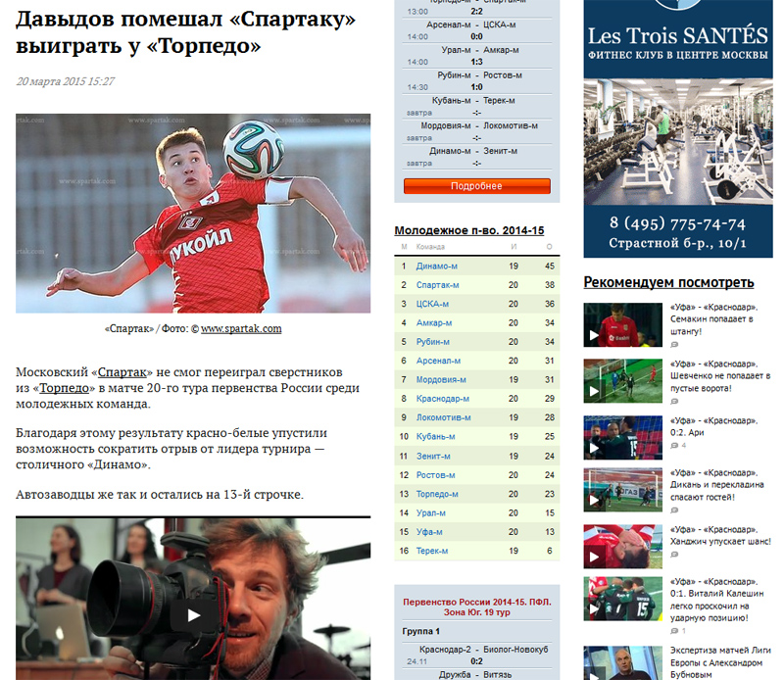The image size is (784, 680).
Task: Open the Спартак-м team link in the standings table
Action: click(437, 285)
